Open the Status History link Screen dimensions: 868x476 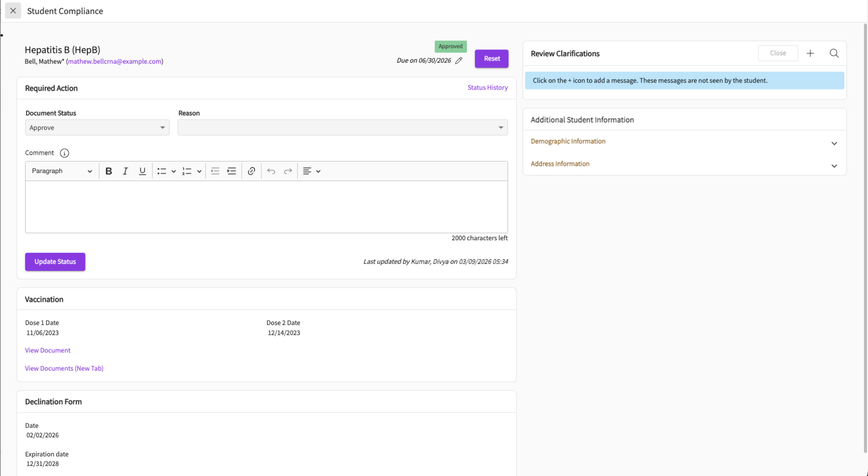point(487,88)
